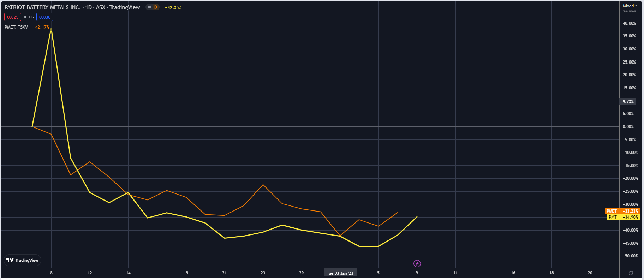Select the PMET, TSXV comparison legend

point(16,27)
